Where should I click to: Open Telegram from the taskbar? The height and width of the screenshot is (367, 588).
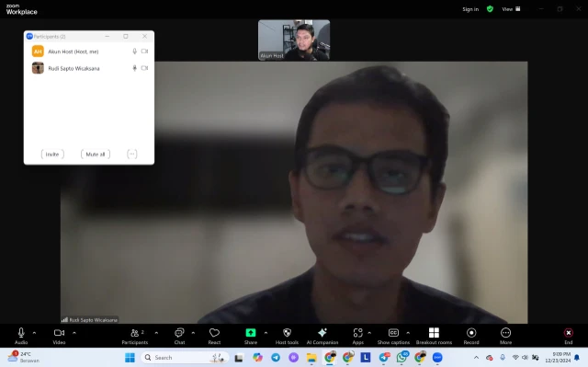(x=276, y=358)
